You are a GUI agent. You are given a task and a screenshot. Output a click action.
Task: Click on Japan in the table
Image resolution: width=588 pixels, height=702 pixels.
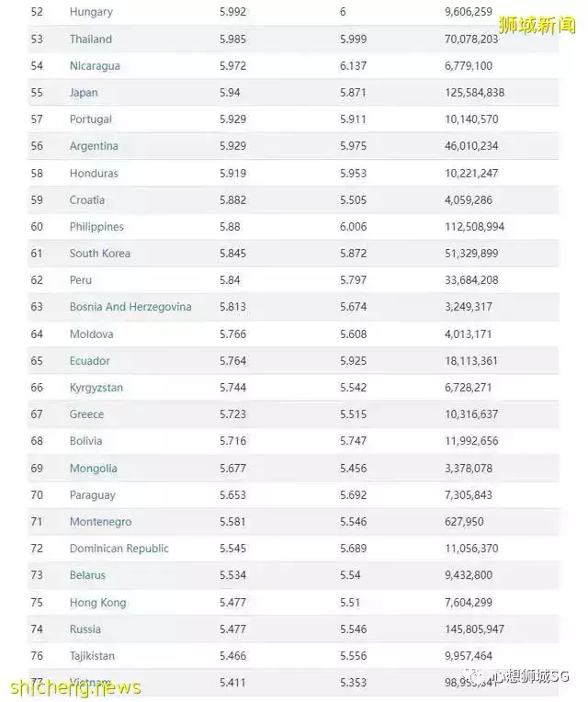click(84, 93)
